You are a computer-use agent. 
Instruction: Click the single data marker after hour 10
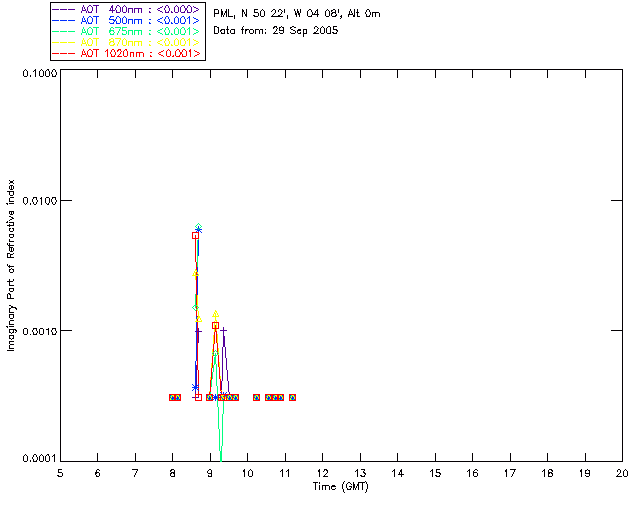[256, 397]
